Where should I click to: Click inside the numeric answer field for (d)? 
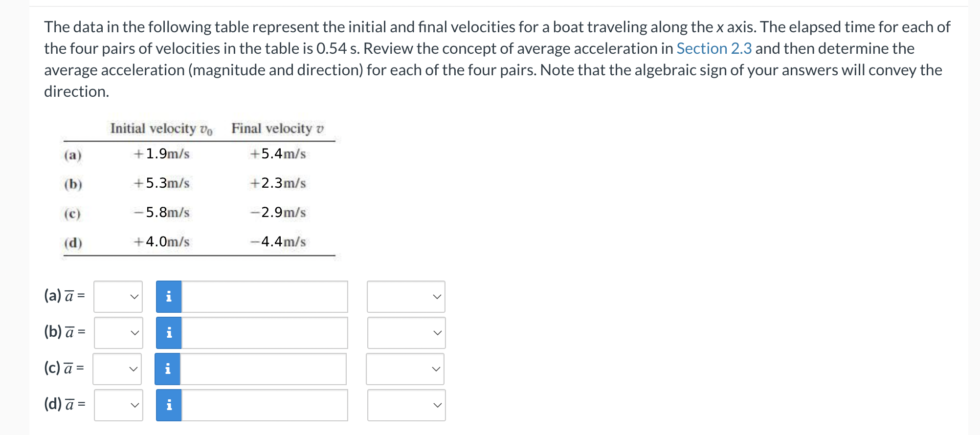264,404
